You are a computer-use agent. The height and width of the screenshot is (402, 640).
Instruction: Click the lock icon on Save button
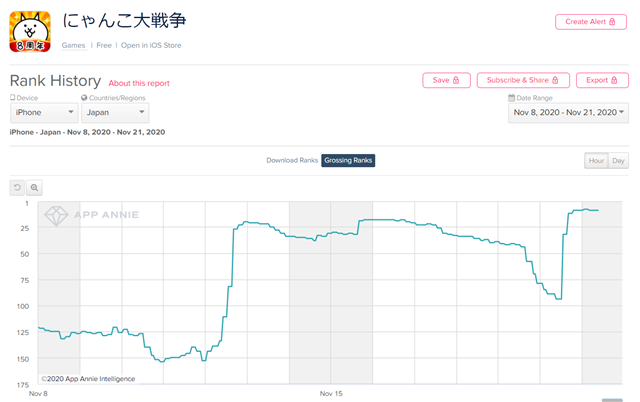tap(456, 80)
